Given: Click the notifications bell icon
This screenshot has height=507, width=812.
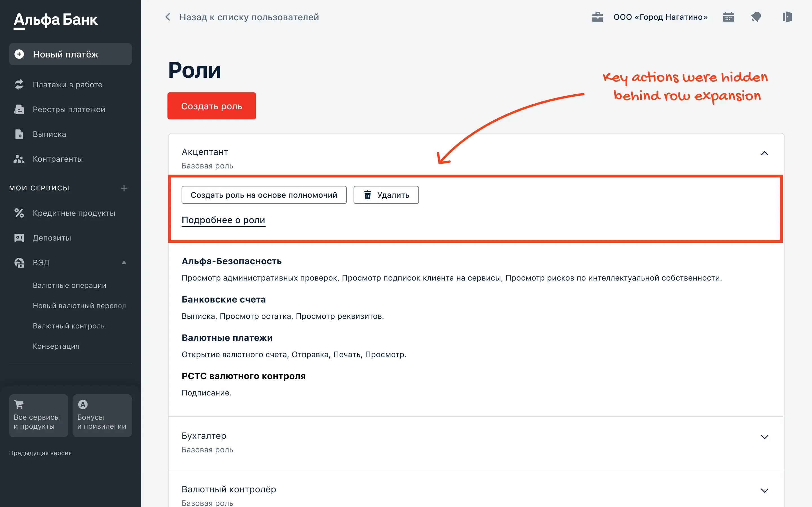Looking at the screenshot, I should (x=756, y=17).
